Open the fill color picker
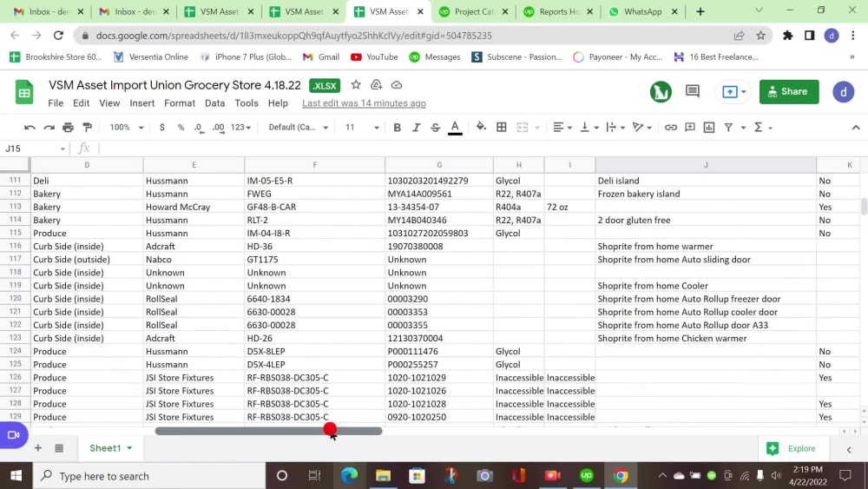Image resolution: width=868 pixels, height=489 pixels. click(x=481, y=127)
